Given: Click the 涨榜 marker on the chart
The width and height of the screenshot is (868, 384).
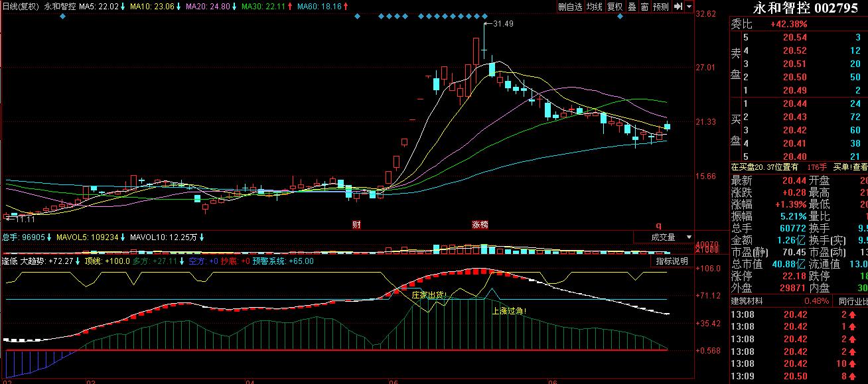Looking at the screenshot, I should [x=480, y=225].
